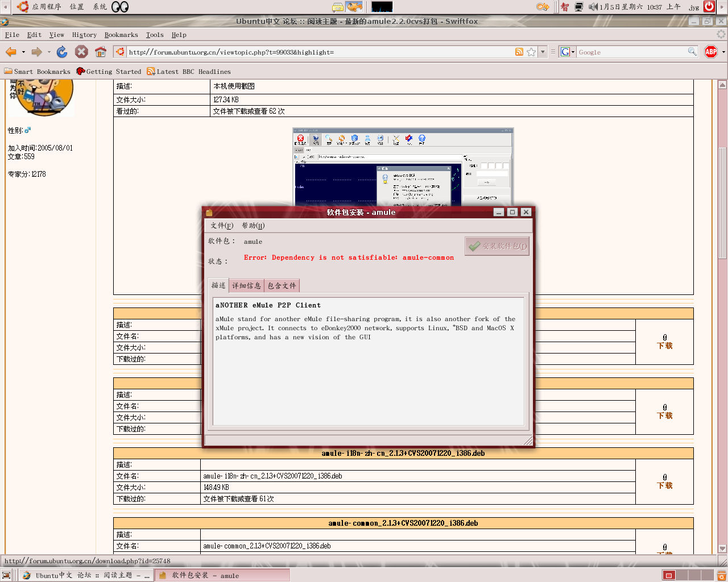The width and height of the screenshot is (728, 582).
Task: Click the network monitor icon in panel
Action: (x=579, y=7)
